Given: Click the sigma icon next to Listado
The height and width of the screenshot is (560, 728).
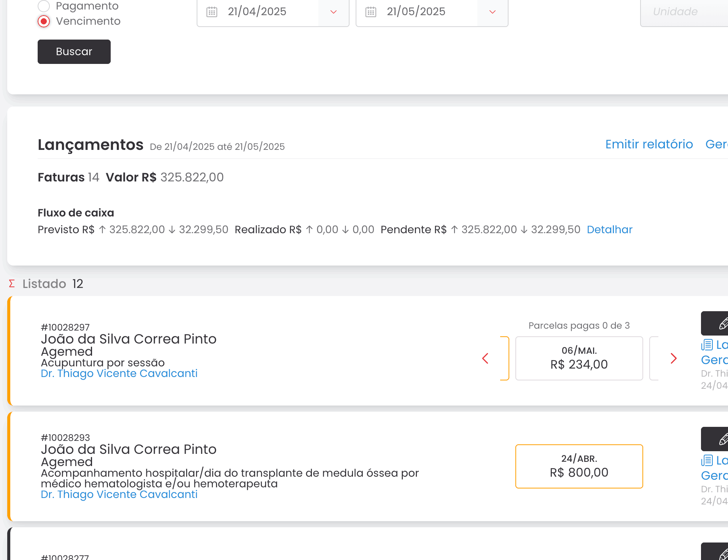Looking at the screenshot, I should coord(12,284).
